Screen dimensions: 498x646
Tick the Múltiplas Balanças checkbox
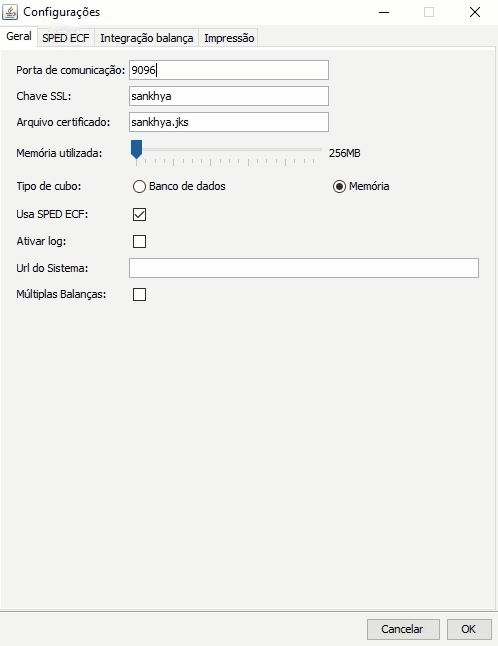pos(139,294)
